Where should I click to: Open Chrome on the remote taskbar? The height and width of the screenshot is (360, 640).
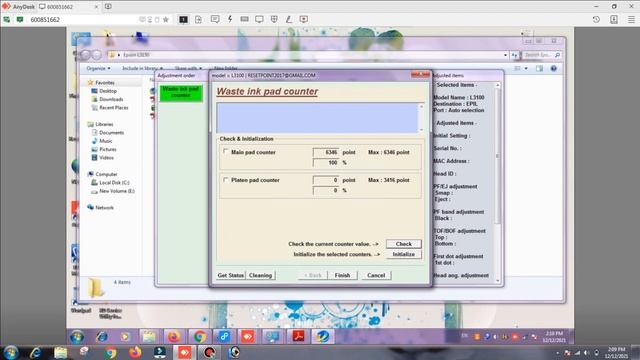[x=200, y=337]
